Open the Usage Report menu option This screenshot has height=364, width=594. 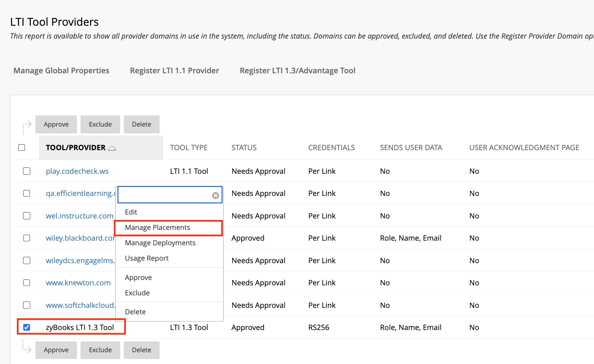(147, 258)
